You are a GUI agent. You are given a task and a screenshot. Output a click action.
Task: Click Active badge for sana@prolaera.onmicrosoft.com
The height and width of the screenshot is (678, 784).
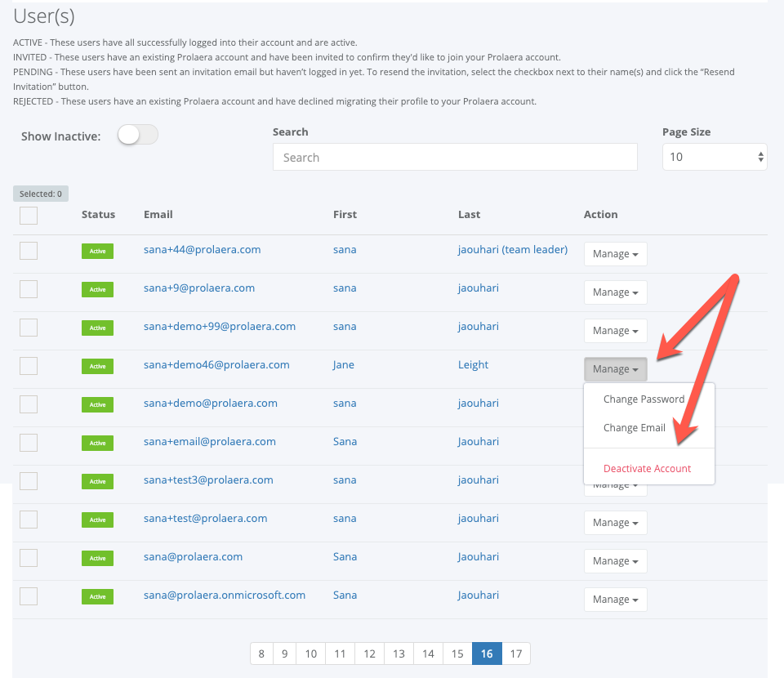pos(97,596)
